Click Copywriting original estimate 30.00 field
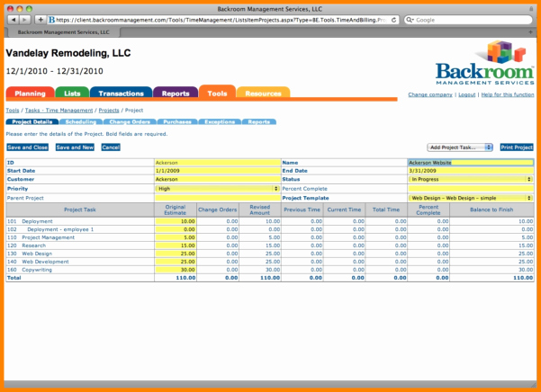 pos(176,270)
